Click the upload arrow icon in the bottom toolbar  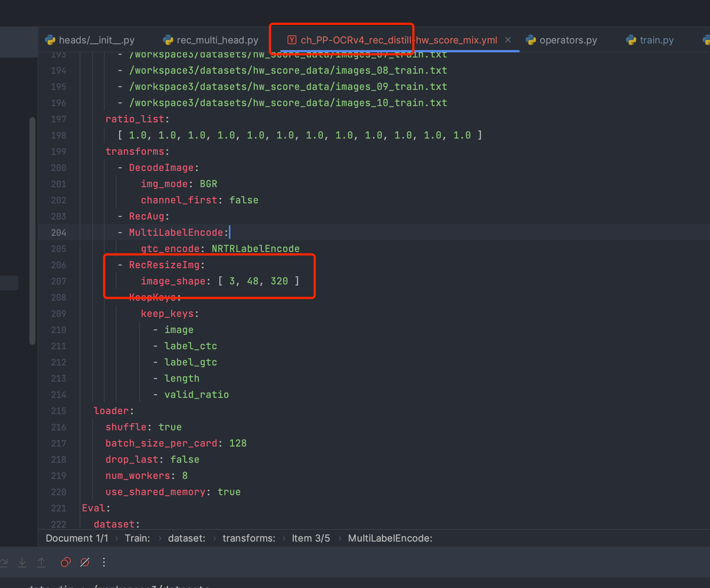(41, 562)
